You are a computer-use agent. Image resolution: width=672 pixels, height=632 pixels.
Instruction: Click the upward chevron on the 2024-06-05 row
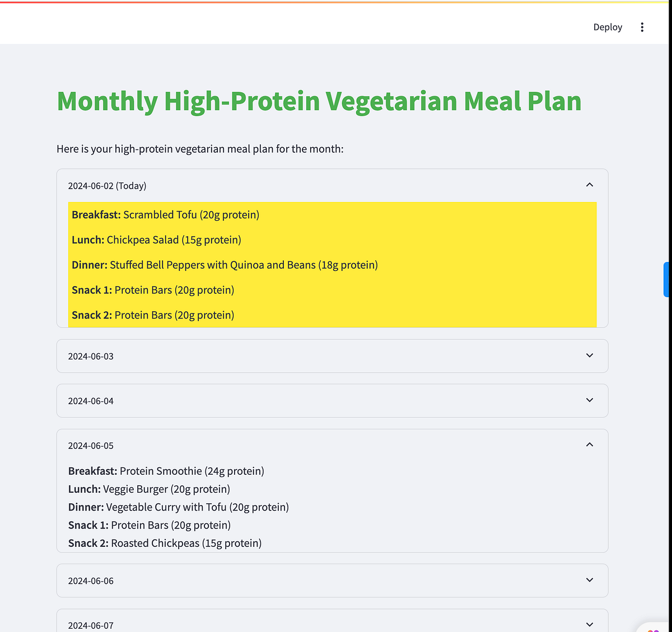(x=589, y=444)
